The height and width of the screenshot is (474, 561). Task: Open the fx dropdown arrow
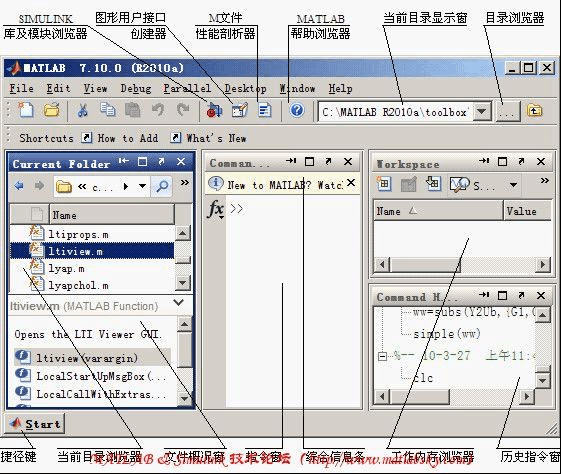(221, 217)
